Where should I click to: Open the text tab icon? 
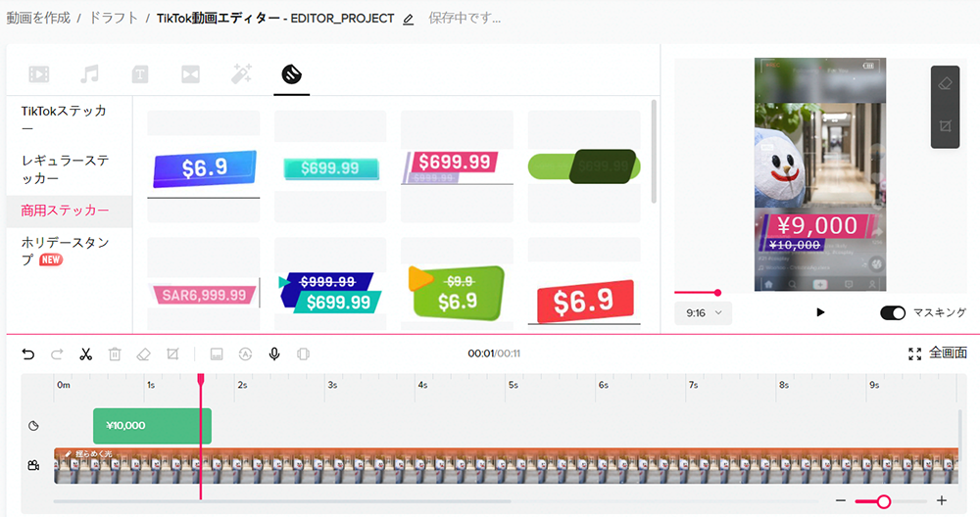140,74
